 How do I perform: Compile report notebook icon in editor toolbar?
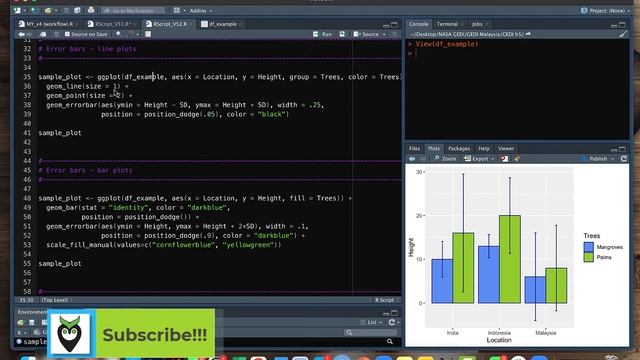pos(148,34)
